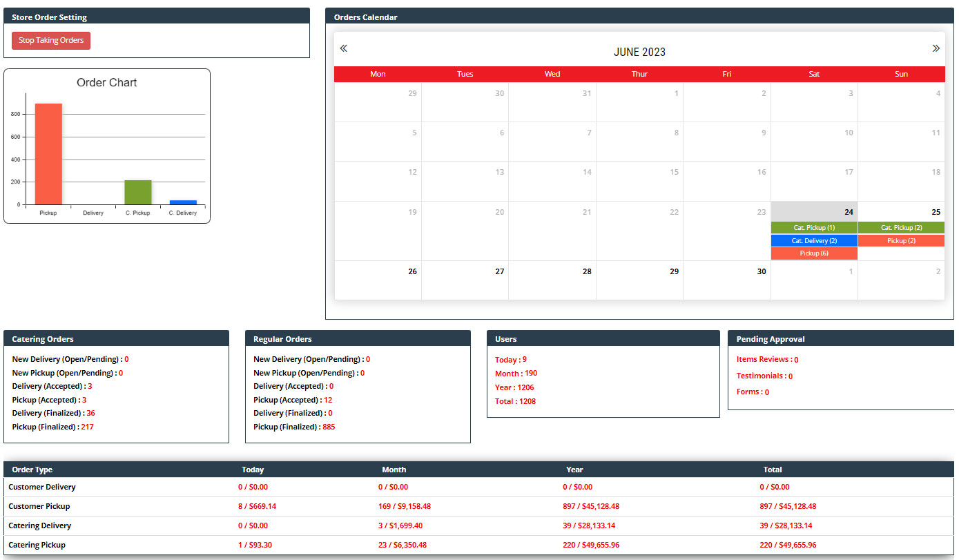Click Users Month : 190

click(x=516, y=374)
